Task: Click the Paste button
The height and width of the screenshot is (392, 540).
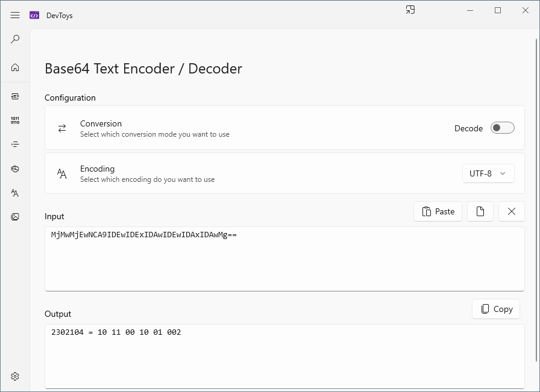Action: pos(438,211)
